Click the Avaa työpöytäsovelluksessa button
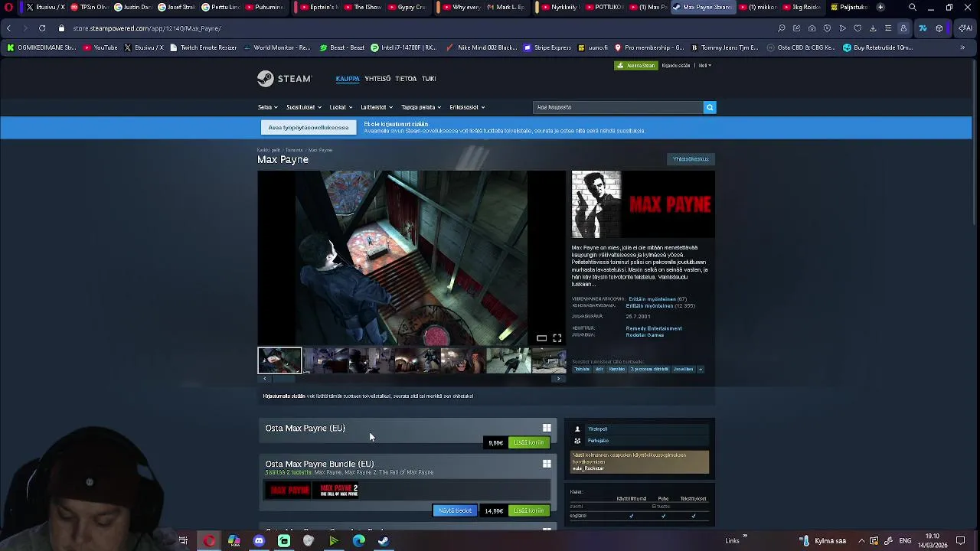 pyautogui.click(x=309, y=128)
